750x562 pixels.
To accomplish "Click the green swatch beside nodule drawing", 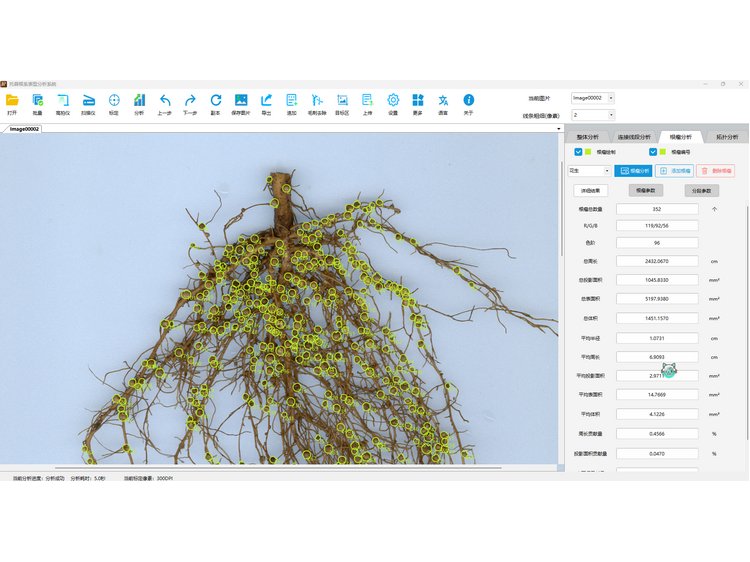I will tap(590, 152).
